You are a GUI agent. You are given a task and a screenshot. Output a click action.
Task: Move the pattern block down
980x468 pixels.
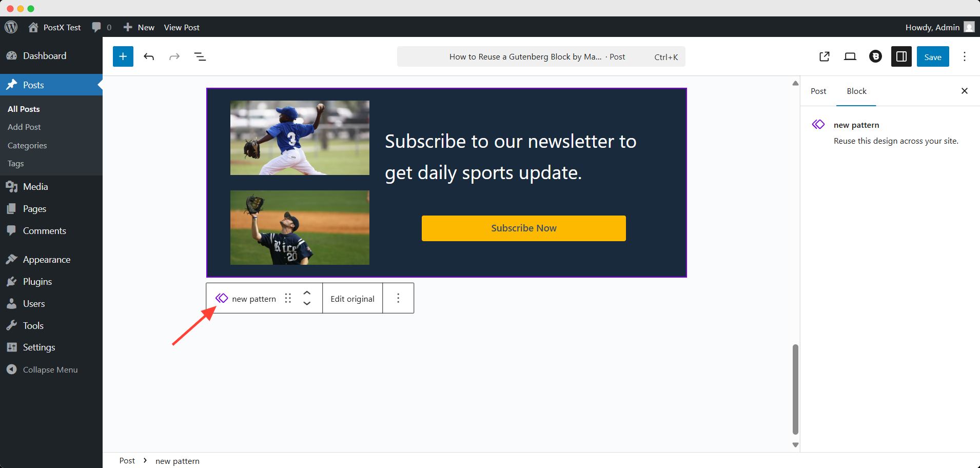coord(307,304)
